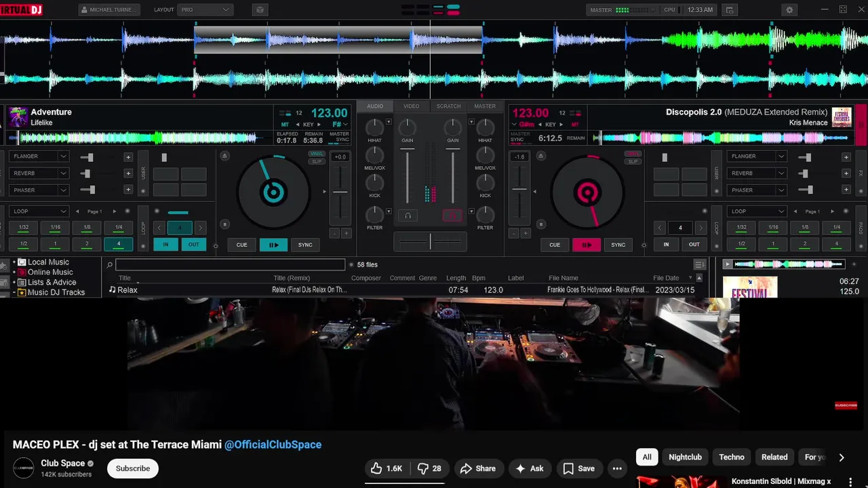Open right deck LOOP pads dropdown
Image resolution: width=868 pixels, height=488 pixels.
point(757,211)
